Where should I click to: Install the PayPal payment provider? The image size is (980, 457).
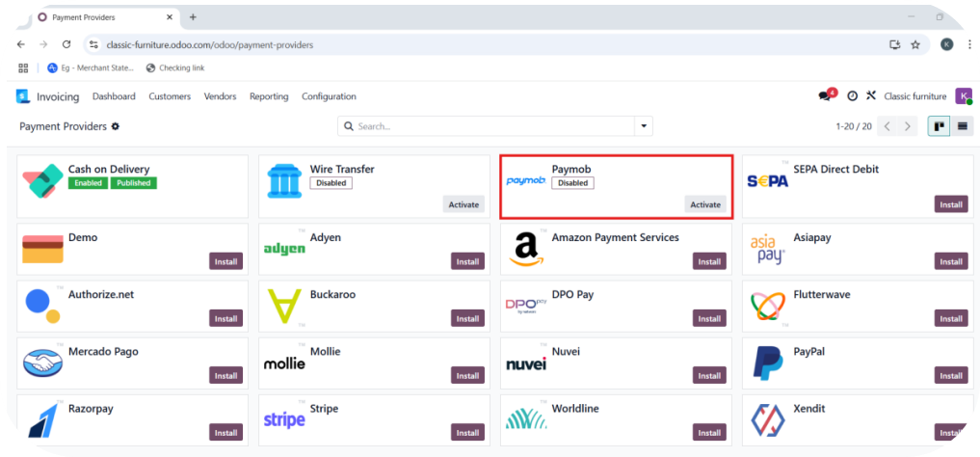tap(951, 375)
